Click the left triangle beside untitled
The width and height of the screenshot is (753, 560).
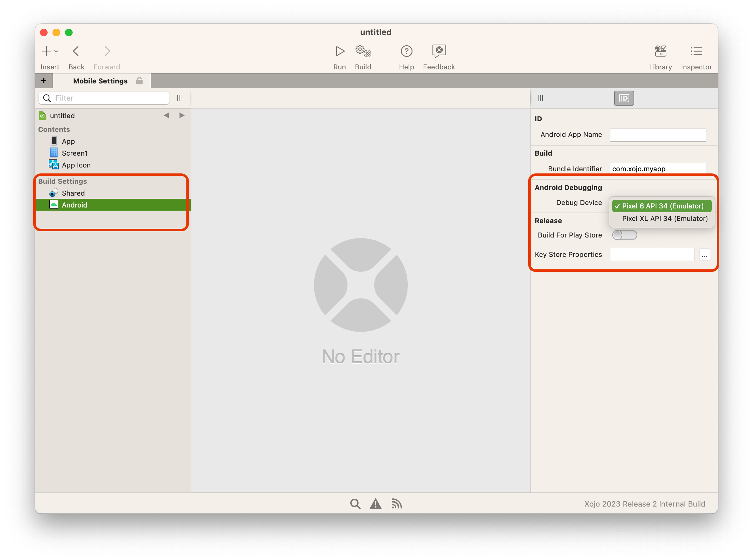(x=166, y=116)
